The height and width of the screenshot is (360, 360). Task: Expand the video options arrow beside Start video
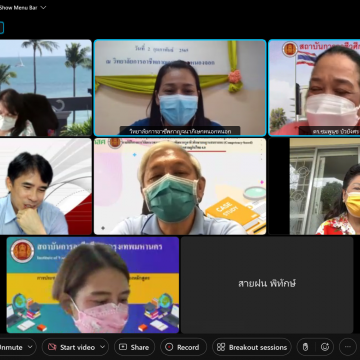[102, 347]
